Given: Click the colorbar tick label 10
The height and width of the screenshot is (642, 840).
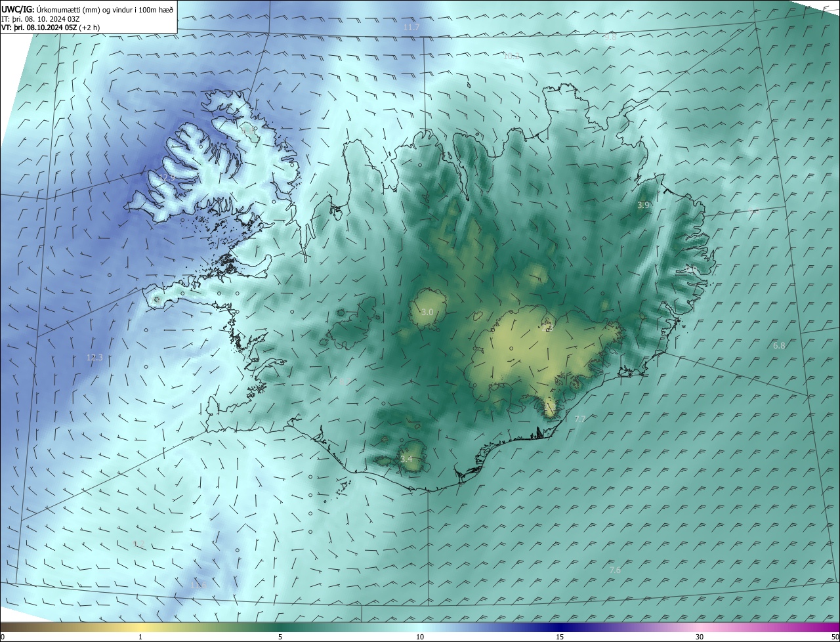Looking at the screenshot, I should (420, 637).
